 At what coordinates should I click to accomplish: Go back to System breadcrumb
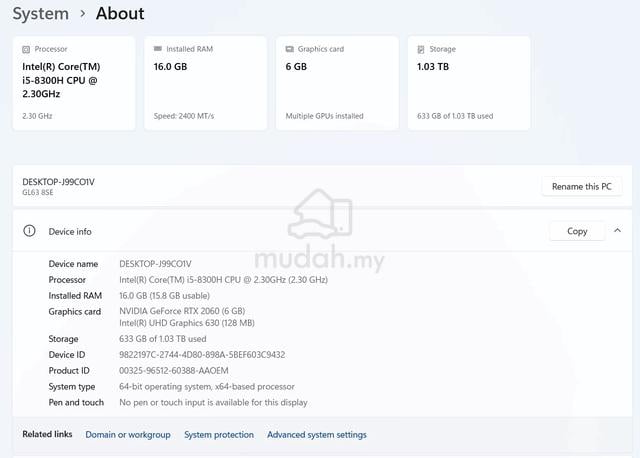(x=40, y=14)
